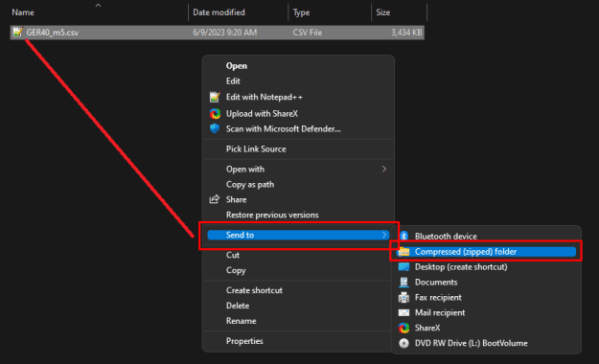Choose Delete from the context menu
The width and height of the screenshot is (599, 364).
coord(238,306)
